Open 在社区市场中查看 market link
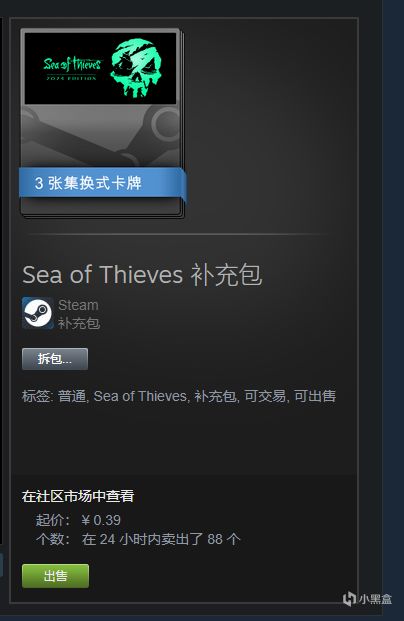Viewport: 404px width, 621px height. [x=78, y=496]
